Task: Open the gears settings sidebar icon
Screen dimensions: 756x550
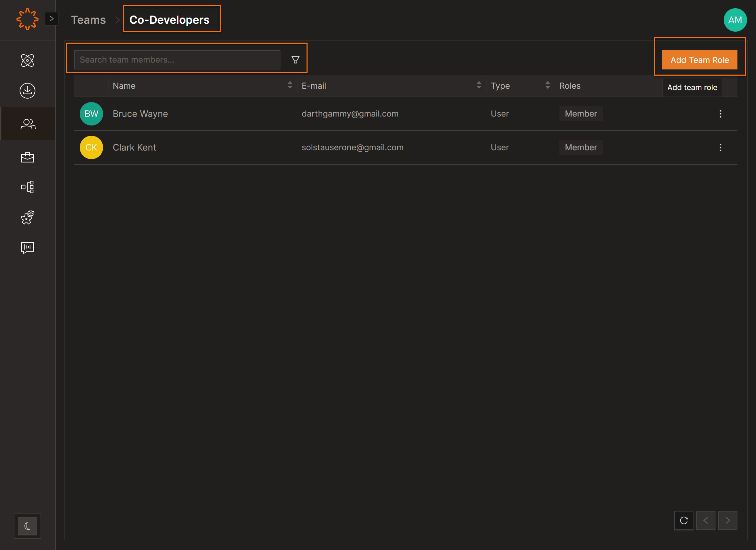Action: point(27,217)
